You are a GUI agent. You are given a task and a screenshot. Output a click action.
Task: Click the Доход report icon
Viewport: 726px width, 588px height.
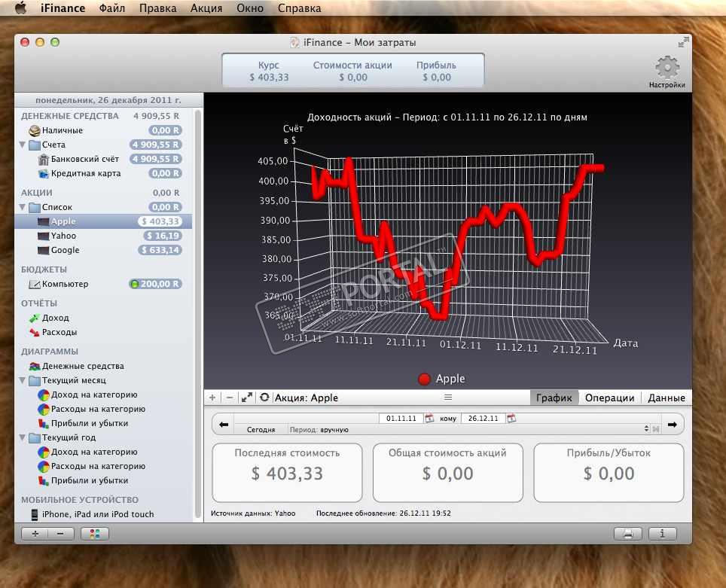pyautogui.click(x=35, y=318)
